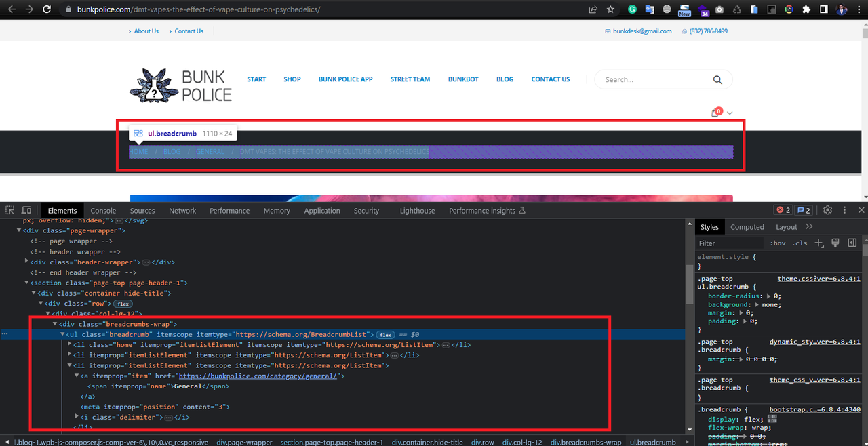Click the DevTools issues count badge
The height and width of the screenshot is (446, 868).
804,210
